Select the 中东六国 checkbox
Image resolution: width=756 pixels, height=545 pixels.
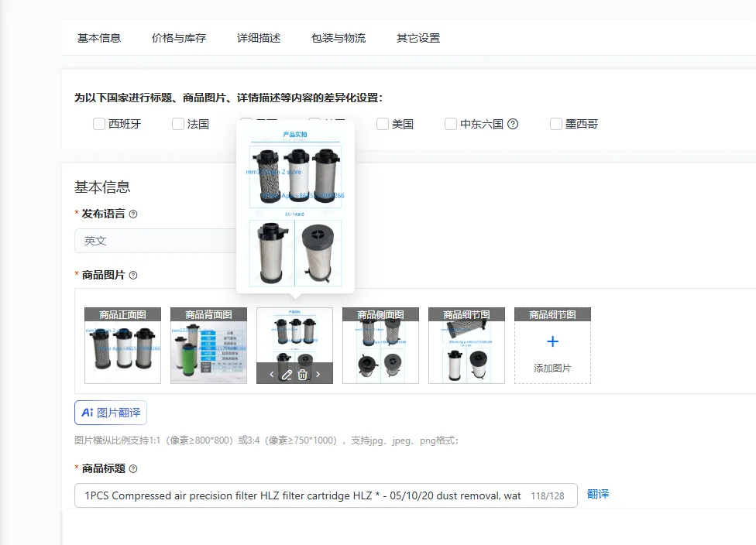[450, 124]
